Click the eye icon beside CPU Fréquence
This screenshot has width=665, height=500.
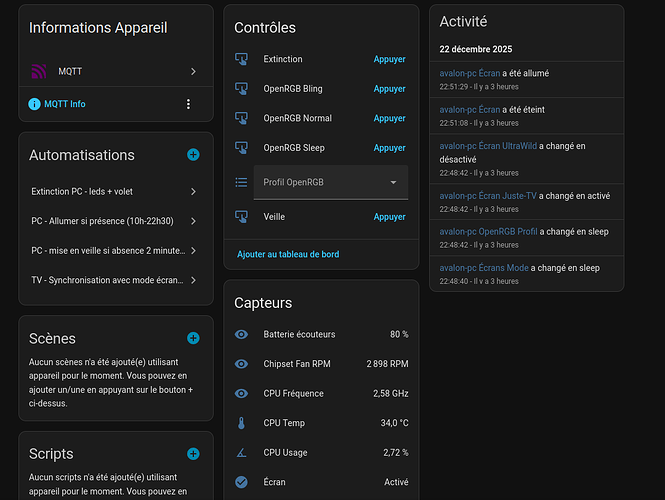point(241,393)
